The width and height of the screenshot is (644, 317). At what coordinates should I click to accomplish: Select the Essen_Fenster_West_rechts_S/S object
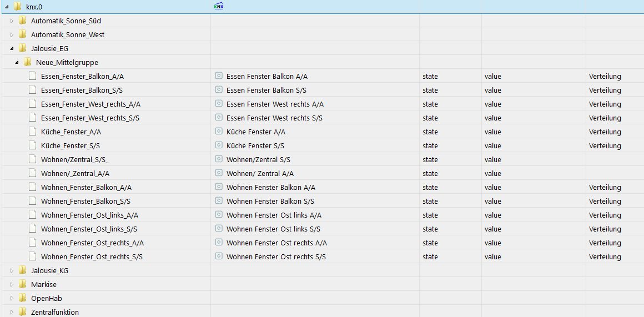tap(90, 118)
